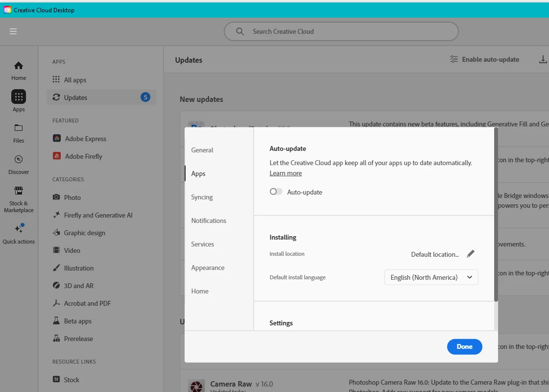The image size is (549, 392).
Task: Open the Discover compass icon
Action: [x=19, y=159]
